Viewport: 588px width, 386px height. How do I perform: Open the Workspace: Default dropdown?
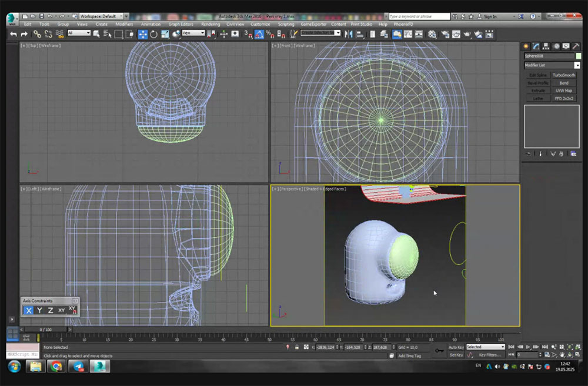(x=100, y=16)
